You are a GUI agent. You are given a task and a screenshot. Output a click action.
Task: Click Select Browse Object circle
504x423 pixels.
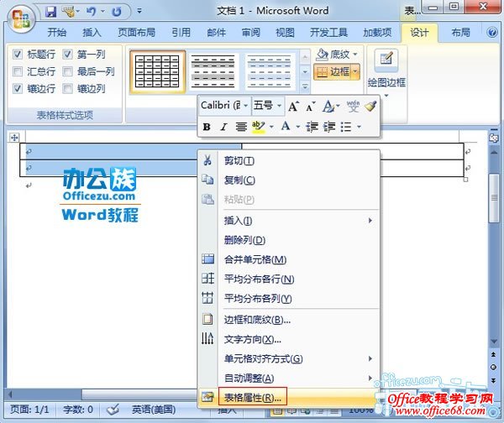click(x=493, y=367)
